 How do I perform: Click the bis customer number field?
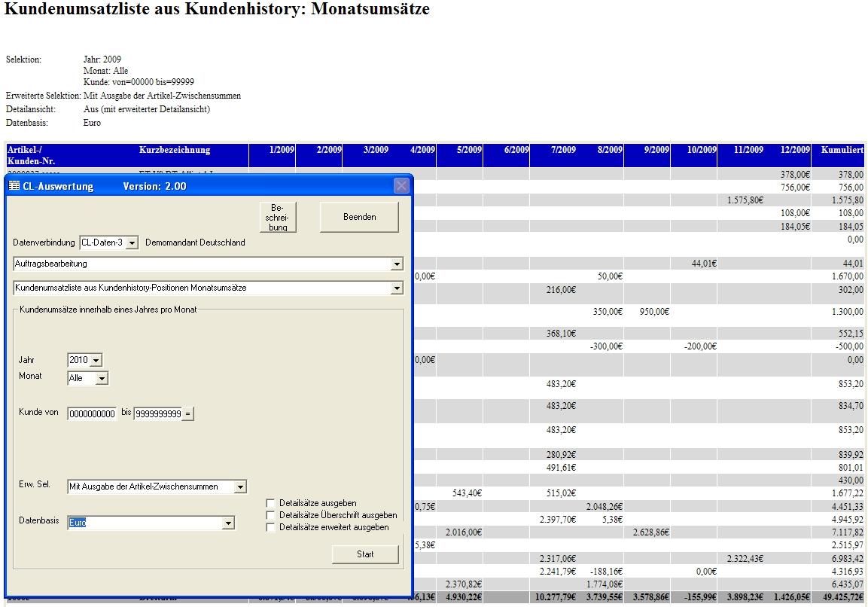pyautogui.click(x=158, y=413)
